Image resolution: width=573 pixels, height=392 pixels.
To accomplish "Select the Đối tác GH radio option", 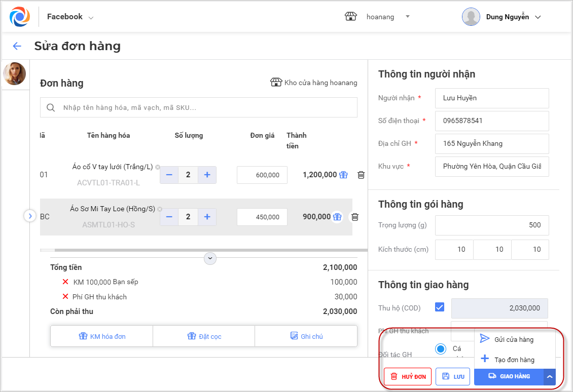I will (x=441, y=349).
